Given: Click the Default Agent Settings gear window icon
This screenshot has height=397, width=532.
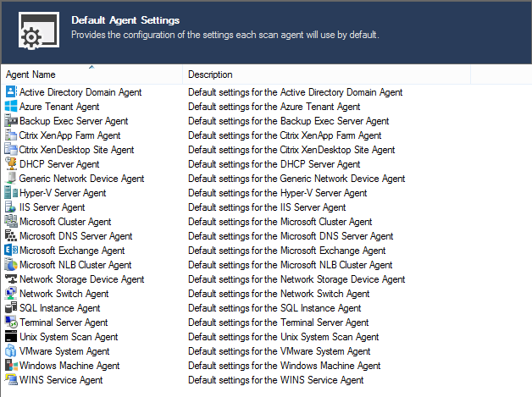Looking at the screenshot, I should point(39,30).
